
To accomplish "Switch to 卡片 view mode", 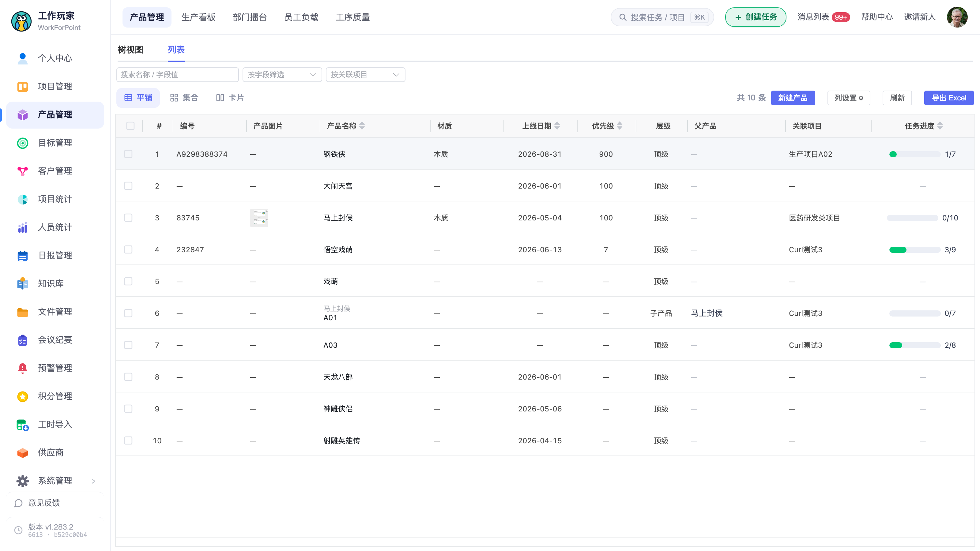I will (x=230, y=98).
